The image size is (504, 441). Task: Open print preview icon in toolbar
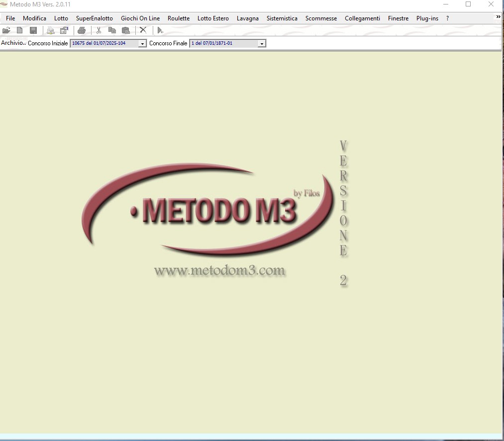coord(50,30)
